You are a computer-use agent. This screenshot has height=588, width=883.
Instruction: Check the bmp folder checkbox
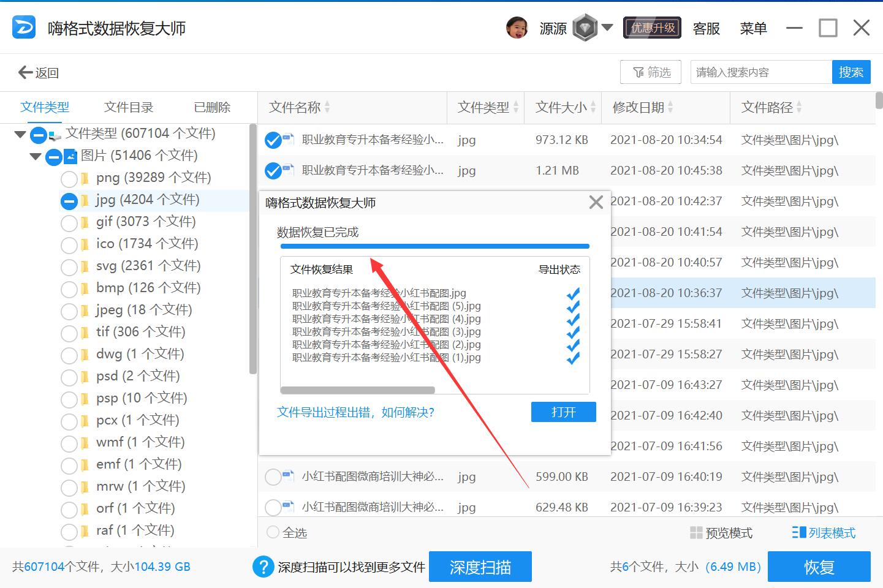[69, 289]
